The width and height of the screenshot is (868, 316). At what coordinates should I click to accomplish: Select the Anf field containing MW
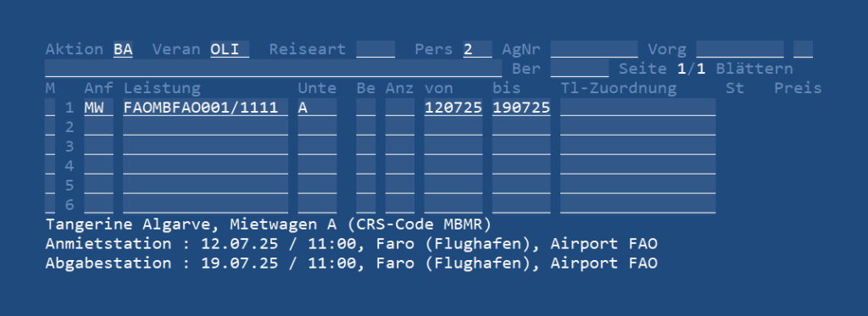pos(98,108)
